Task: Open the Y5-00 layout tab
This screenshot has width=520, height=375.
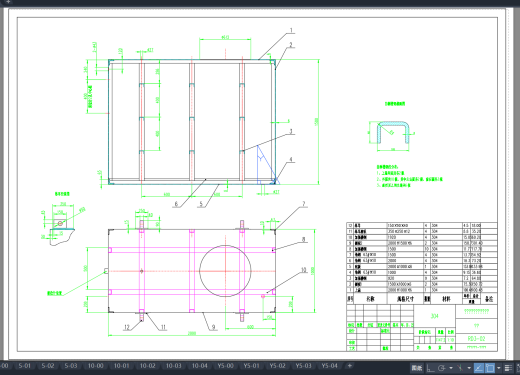Action: (225, 366)
